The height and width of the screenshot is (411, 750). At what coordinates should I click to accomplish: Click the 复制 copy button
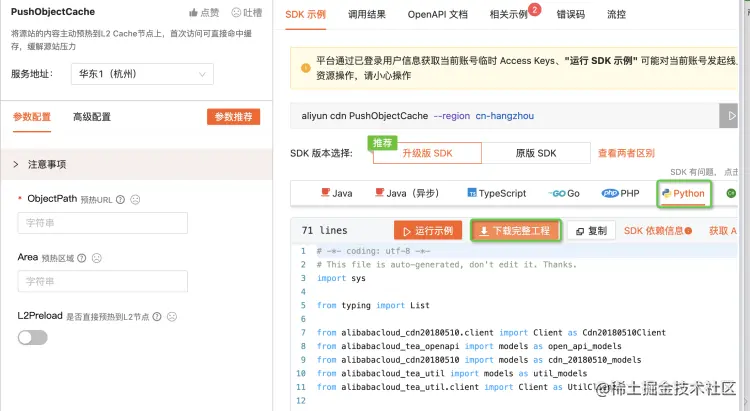pyautogui.click(x=592, y=231)
